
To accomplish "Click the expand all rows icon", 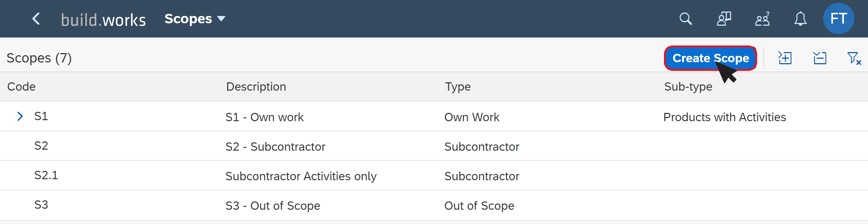I will point(785,58).
